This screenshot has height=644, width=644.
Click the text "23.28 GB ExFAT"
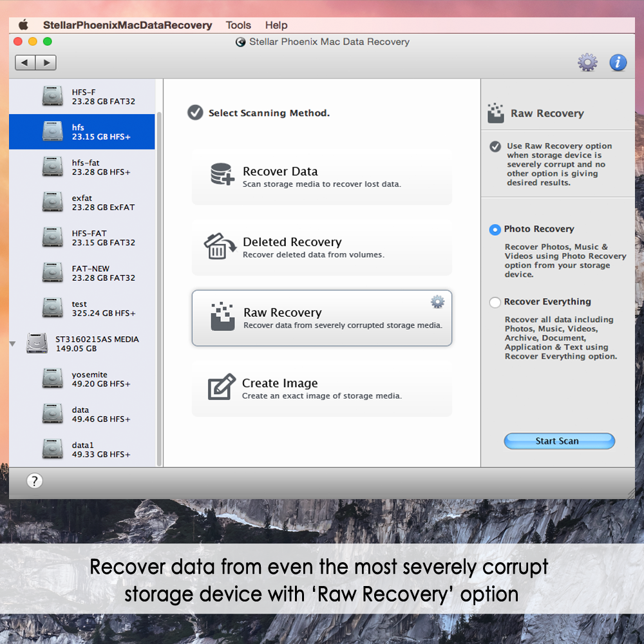point(104,207)
